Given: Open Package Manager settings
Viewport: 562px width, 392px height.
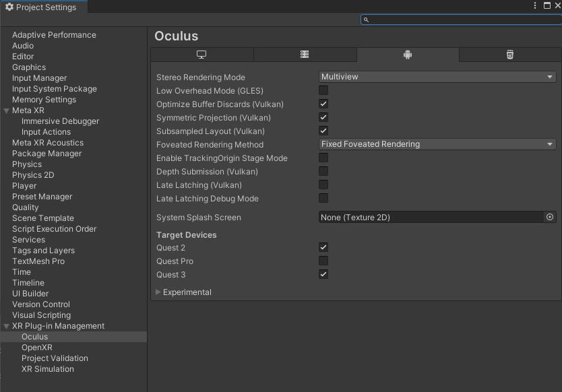Looking at the screenshot, I should pos(47,154).
